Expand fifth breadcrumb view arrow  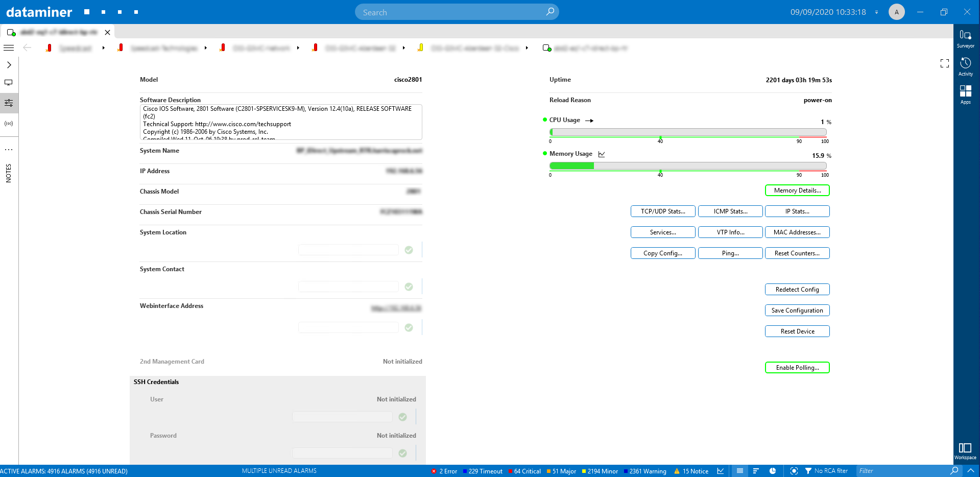click(x=527, y=48)
